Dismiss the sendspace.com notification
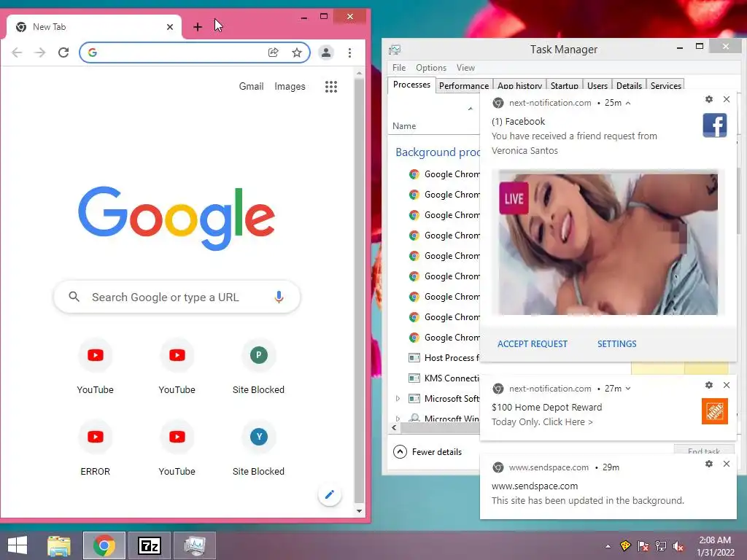 tap(727, 464)
